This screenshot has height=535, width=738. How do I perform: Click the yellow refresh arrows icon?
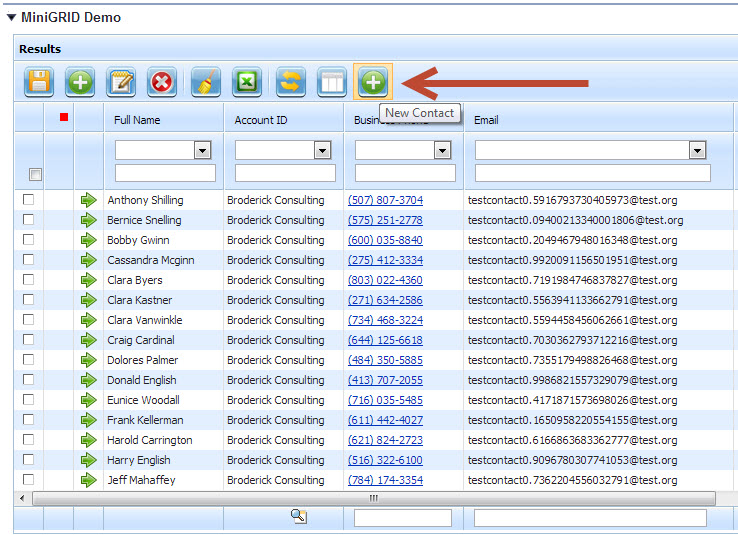pyautogui.click(x=290, y=82)
